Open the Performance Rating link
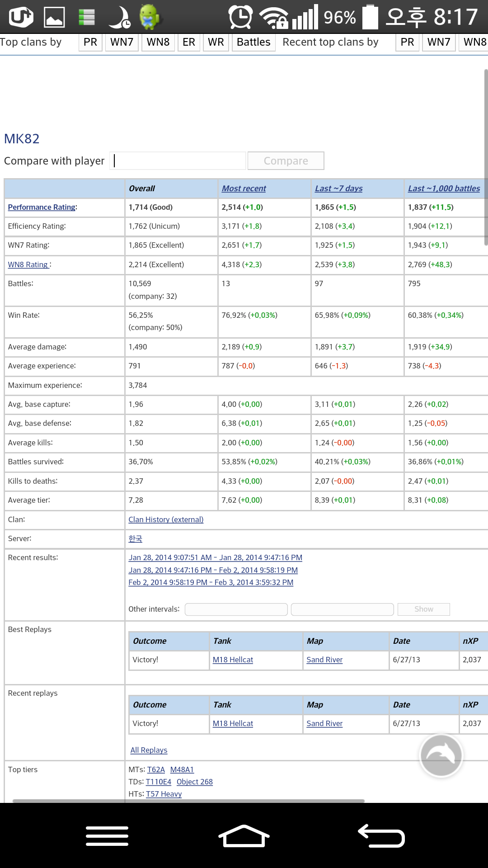This screenshot has height=868, width=488. point(42,207)
